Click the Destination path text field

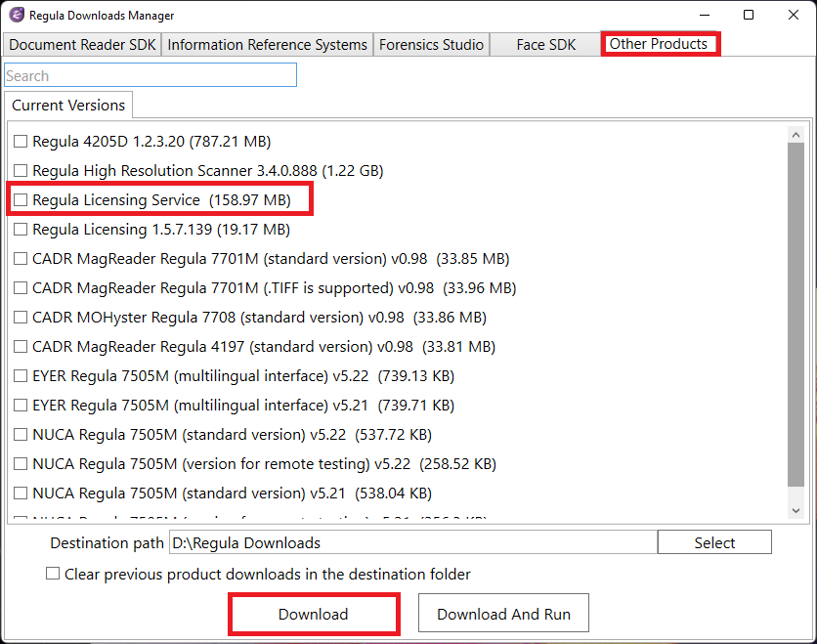[x=413, y=542]
